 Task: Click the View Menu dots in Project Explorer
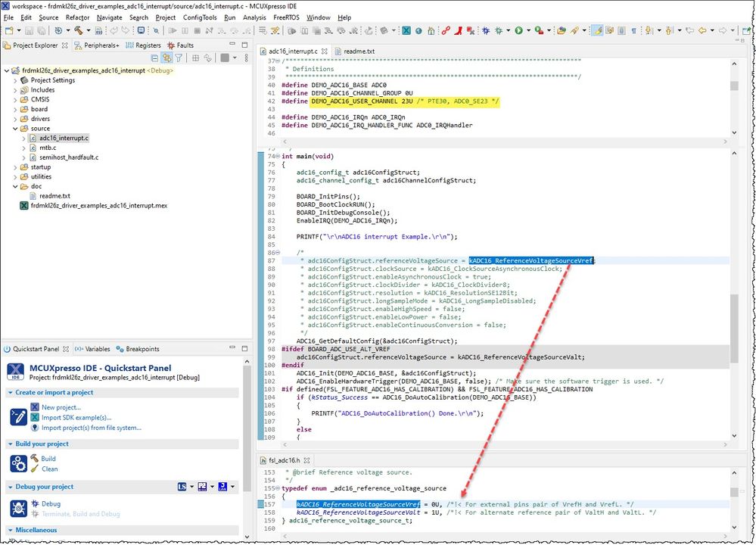click(x=247, y=58)
